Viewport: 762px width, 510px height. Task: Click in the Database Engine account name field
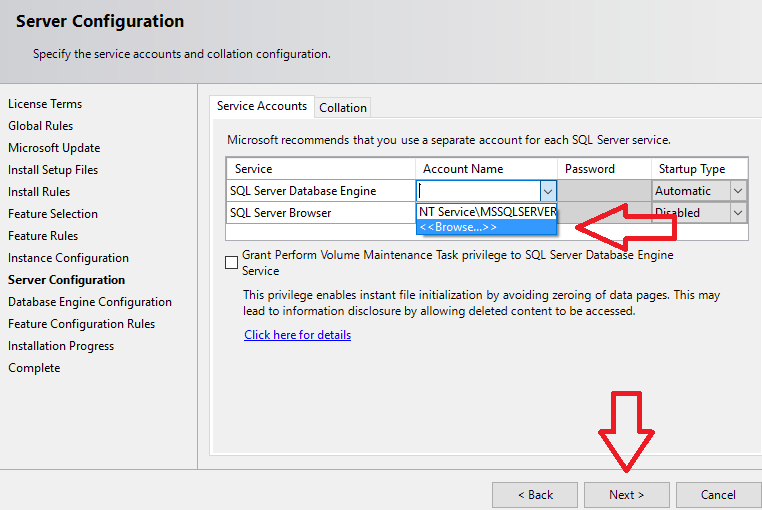click(x=479, y=191)
